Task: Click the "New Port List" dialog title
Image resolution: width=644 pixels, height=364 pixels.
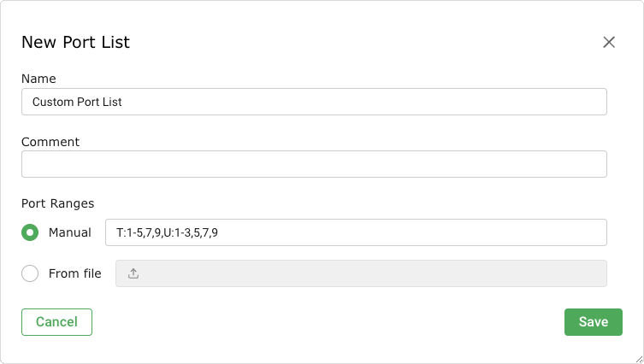Action: [75, 42]
